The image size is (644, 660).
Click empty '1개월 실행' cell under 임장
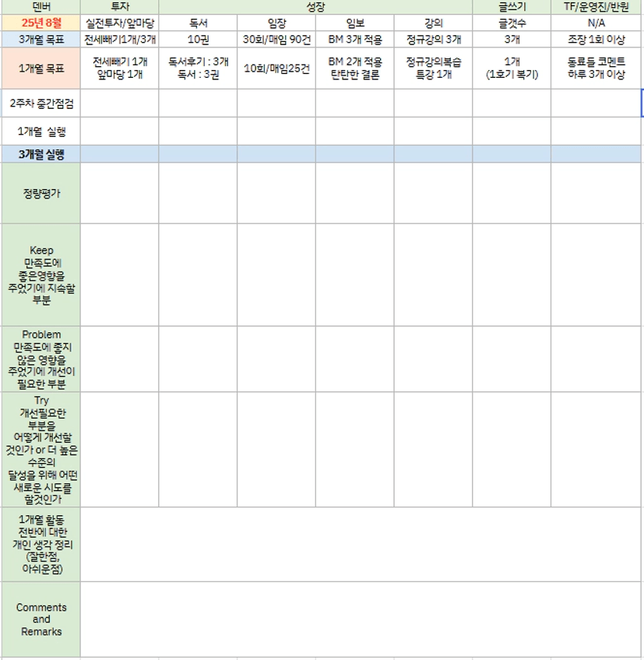[x=276, y=132]
